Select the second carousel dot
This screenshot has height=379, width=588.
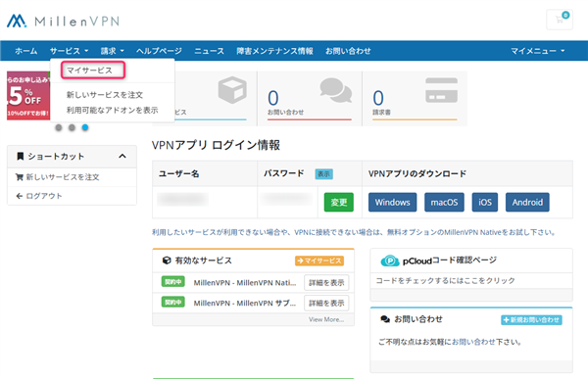72,127
